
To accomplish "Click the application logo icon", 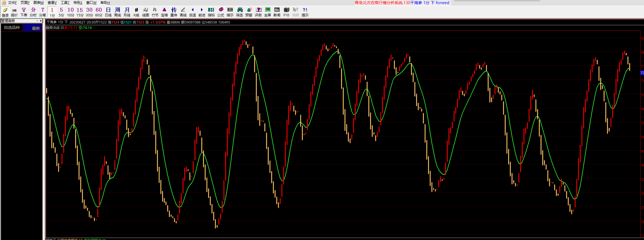I will (3, 3).
